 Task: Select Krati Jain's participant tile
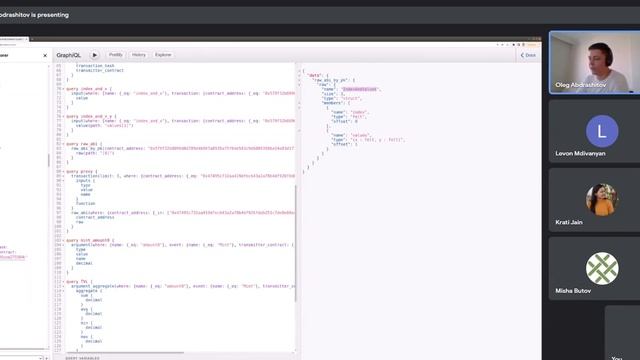pyautogui.click(x=594, y=200)
